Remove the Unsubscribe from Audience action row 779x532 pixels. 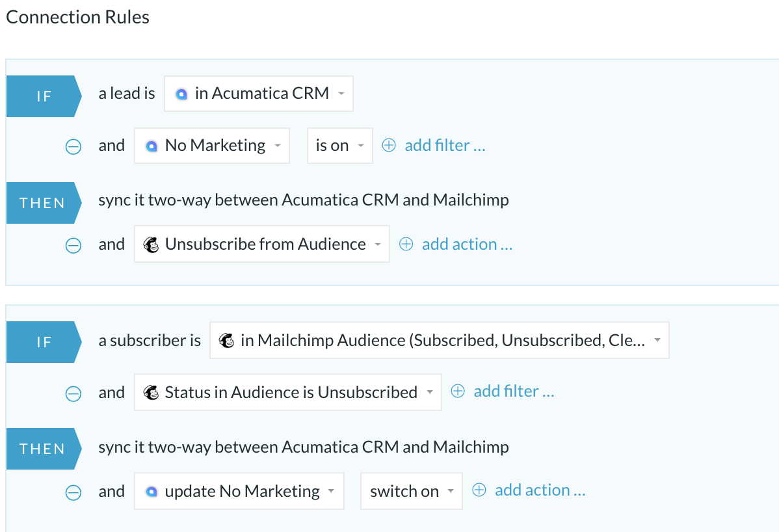click(73, 245)
